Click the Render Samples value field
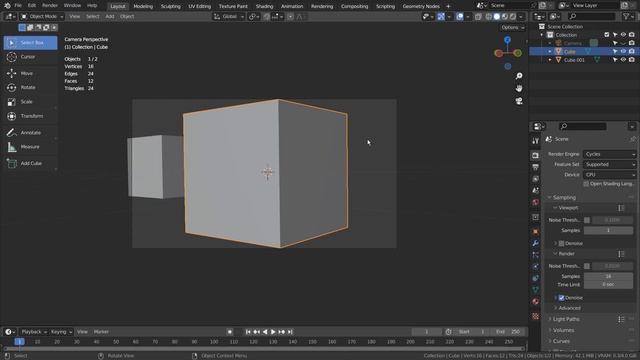The height and width of the screenshot is (360, 640). 608,276
